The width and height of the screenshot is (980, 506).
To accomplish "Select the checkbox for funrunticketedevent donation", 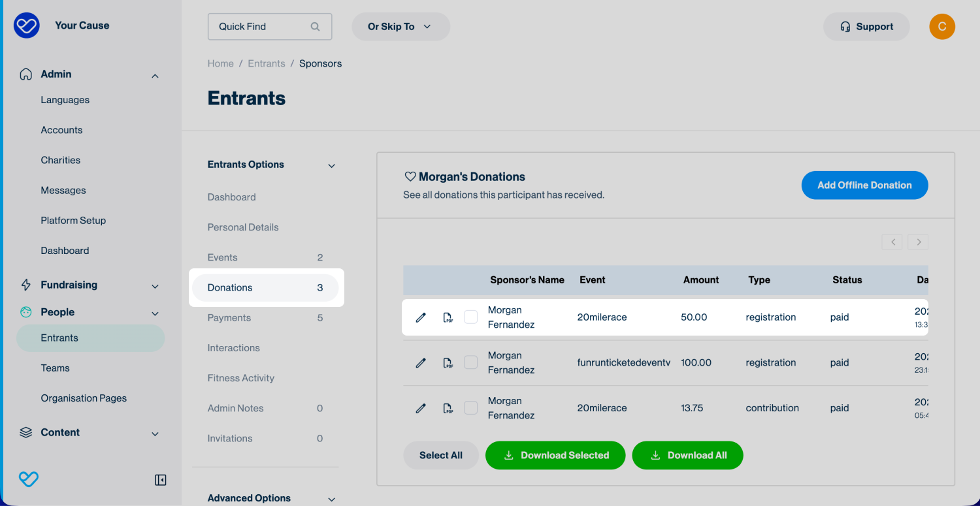I will 470,362.
